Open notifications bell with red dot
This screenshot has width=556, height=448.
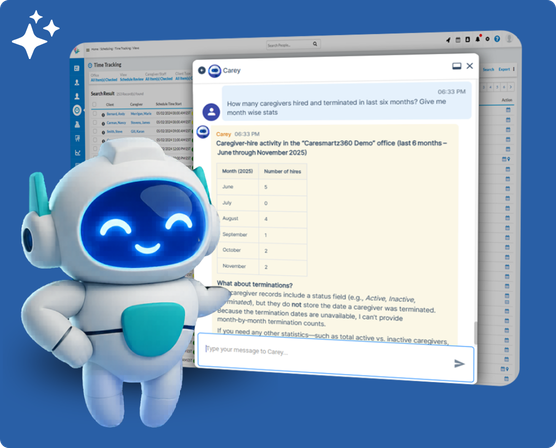pyautogui.click(x=478, y=39)
